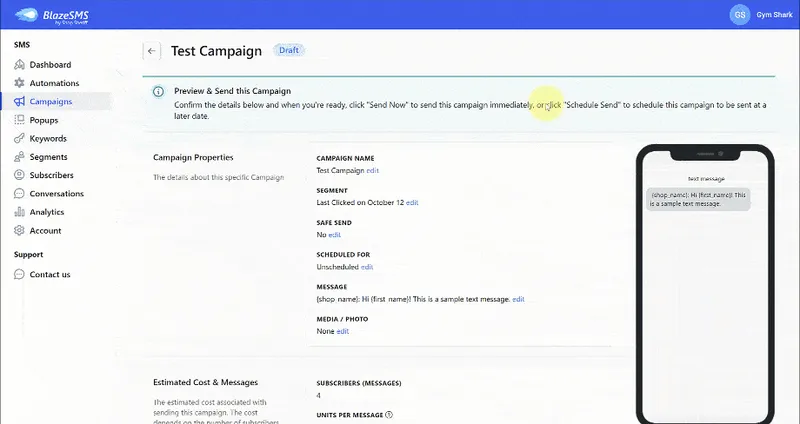View the Analytics page

click(x=47, y=212)
